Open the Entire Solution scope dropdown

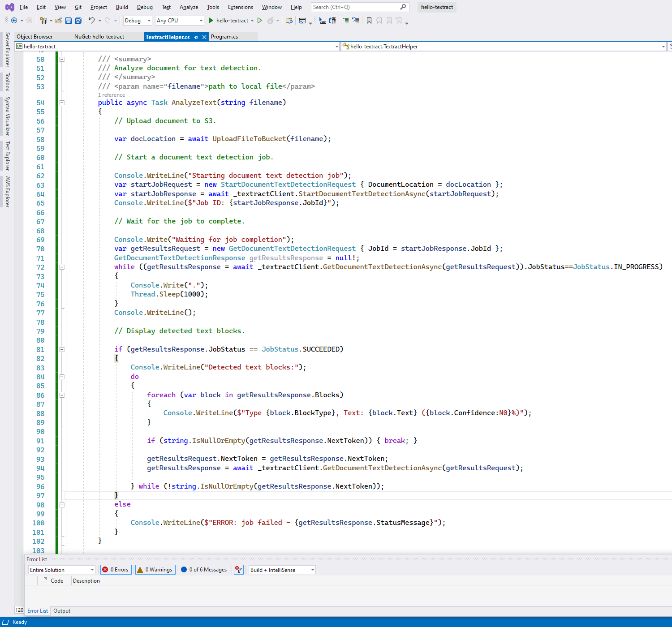[x=62, y=570]
